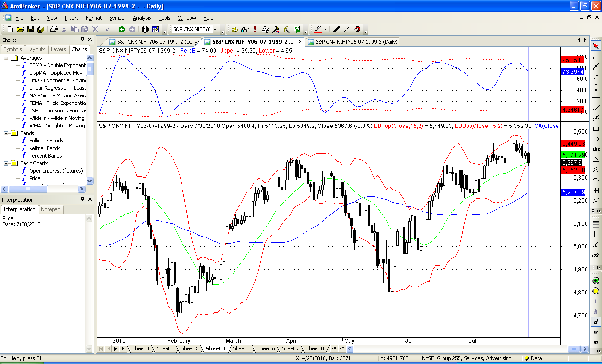Collapse the Averages folder

[x=6, y=58]
